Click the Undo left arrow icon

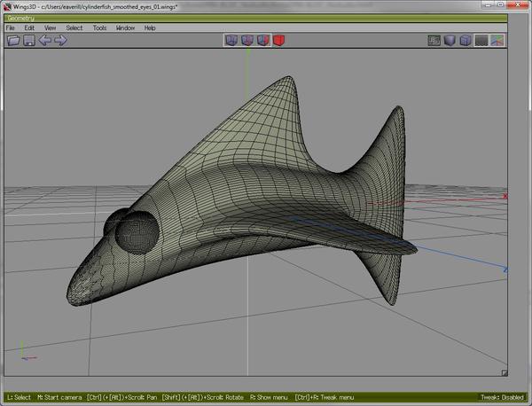pyautogui.click(x=44, y=40)
